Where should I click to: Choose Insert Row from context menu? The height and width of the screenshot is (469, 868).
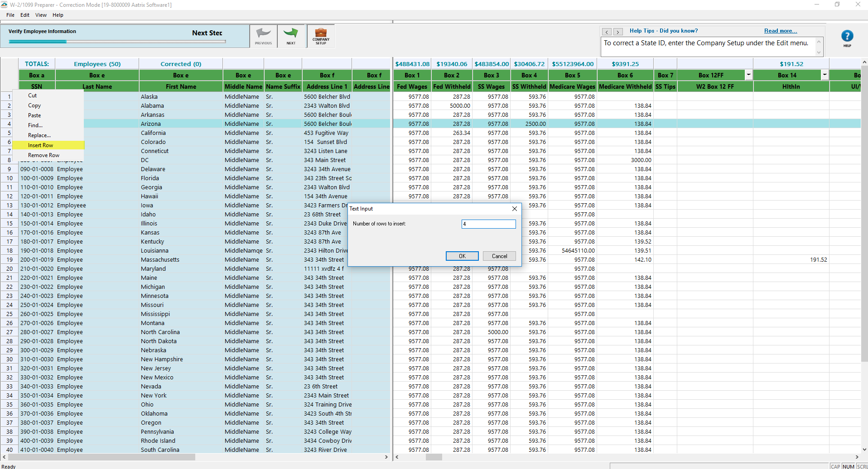point(41,145)
